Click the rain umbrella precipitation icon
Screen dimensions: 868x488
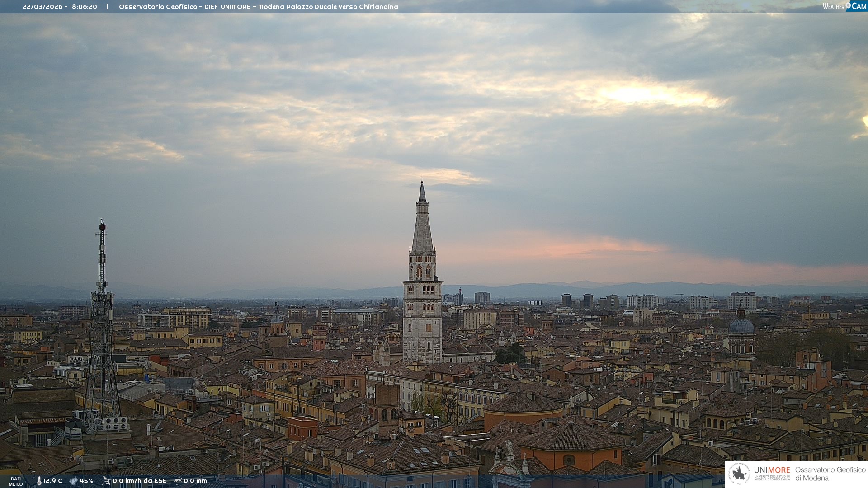coord(178,481)
